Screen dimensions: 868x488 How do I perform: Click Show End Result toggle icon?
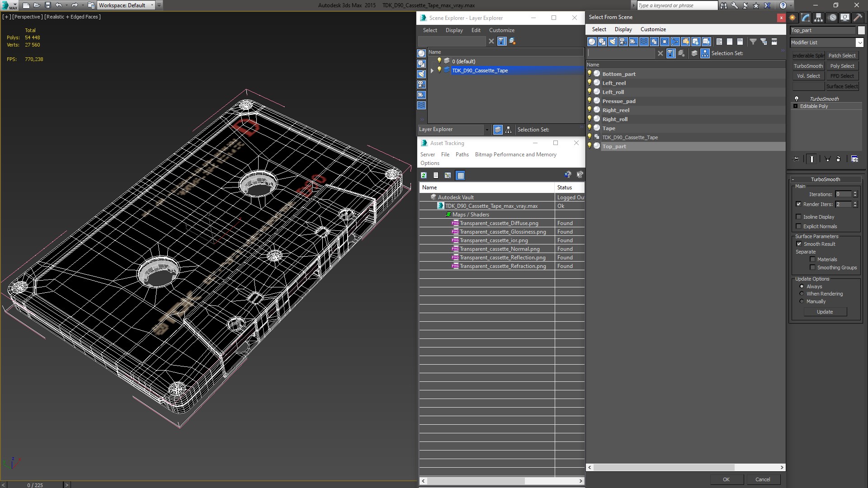click(x=812, y=159)
